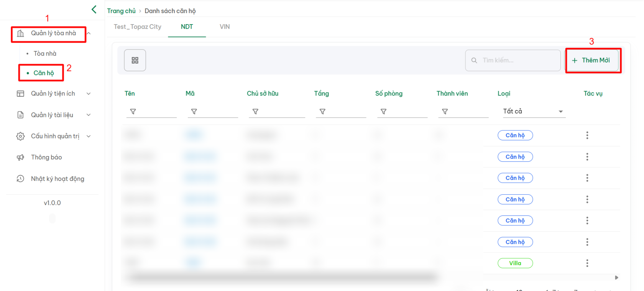Open the three-dot actions menu for first row
The height and width of the screenshot is (291, 644).
[587, 135]
